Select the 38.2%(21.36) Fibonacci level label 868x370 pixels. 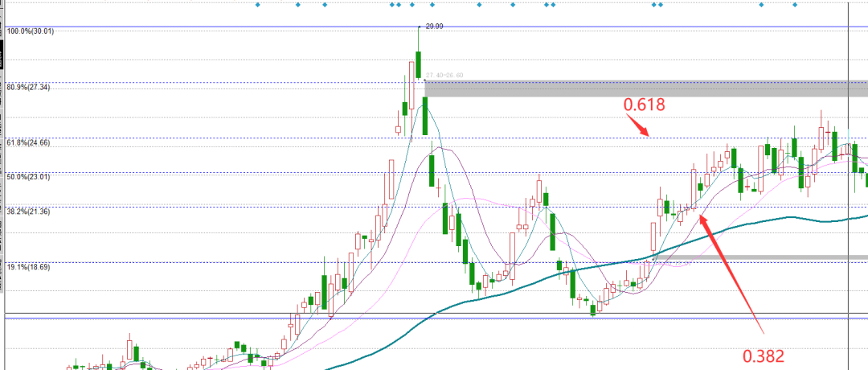click(28, 212)
